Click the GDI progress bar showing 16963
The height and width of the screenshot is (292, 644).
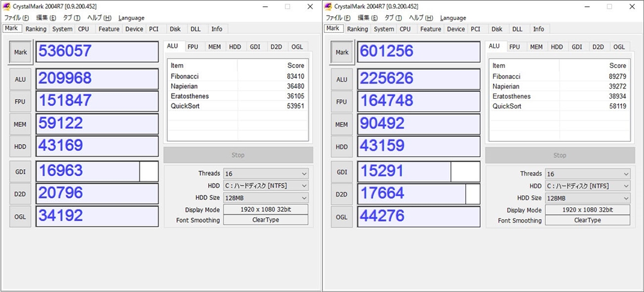pyautogui.click(x=97, y=171)
